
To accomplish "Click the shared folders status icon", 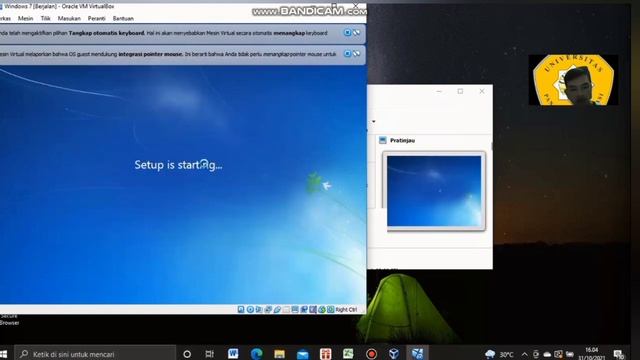I will click(x=286, y=309).
